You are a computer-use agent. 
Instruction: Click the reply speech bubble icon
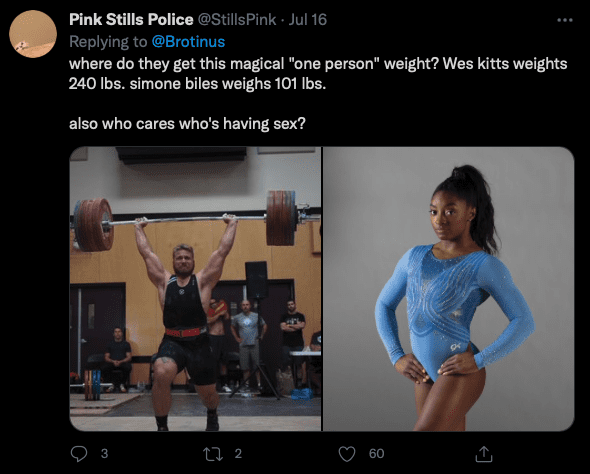coord(79,454)
